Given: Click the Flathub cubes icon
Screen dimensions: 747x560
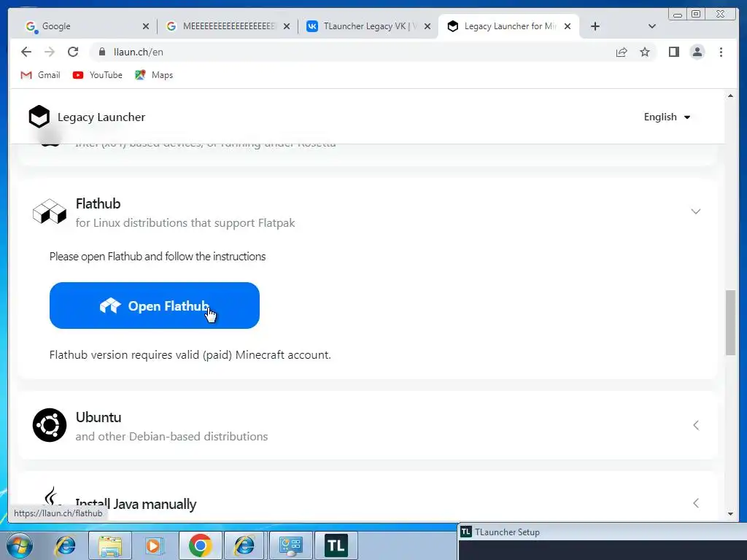Looking at the screenshot, I should [50, 212].
